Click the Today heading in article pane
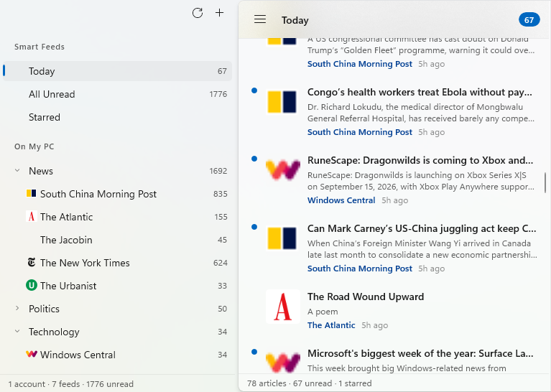The width and height of the screenshot is (551, 392). (x=295, y=20)
